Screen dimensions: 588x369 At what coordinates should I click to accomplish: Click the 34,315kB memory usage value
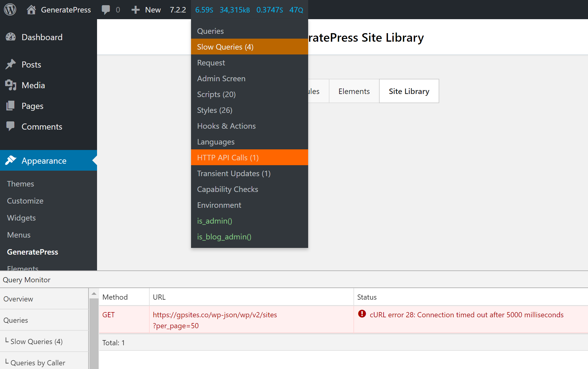[235, 10]
